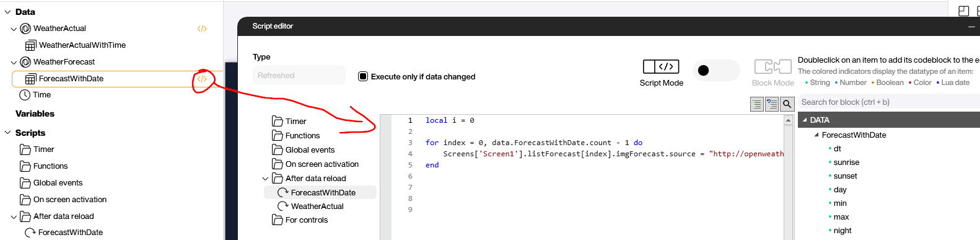The image size is (980, 240).
Task: Click code line 'local i = 0'
Action: (x=450, y=120)
